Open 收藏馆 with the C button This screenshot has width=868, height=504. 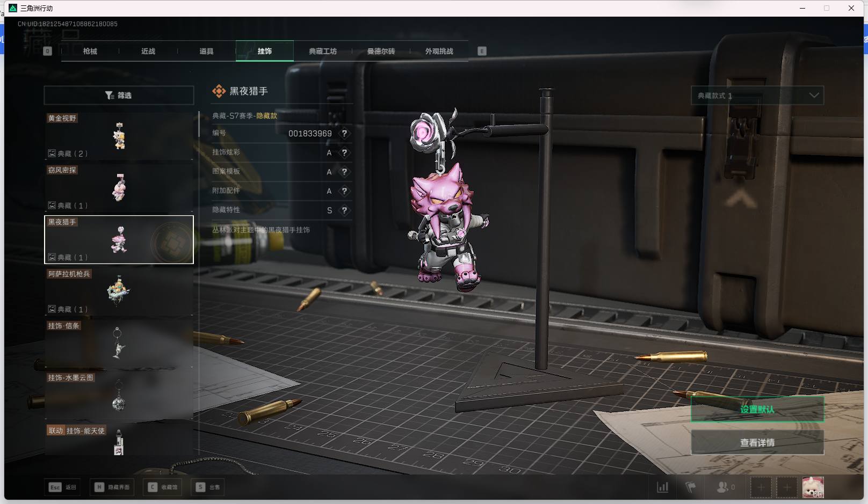163,487
